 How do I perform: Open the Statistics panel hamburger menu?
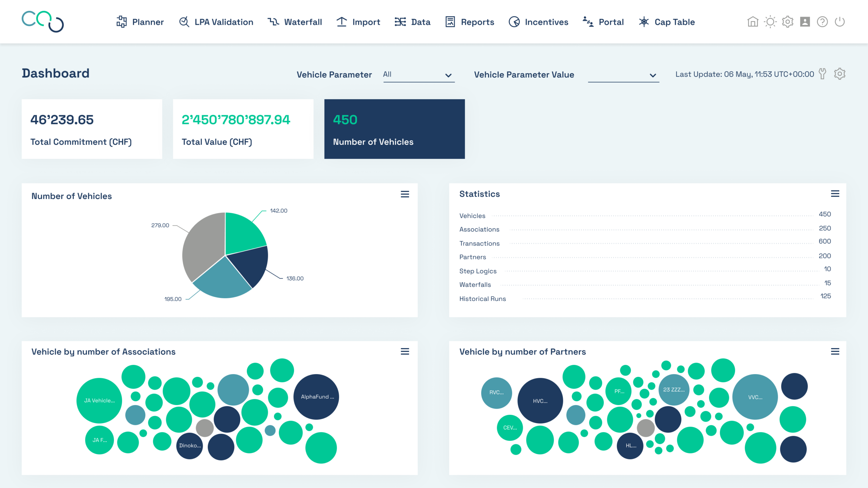pos(835,194)
